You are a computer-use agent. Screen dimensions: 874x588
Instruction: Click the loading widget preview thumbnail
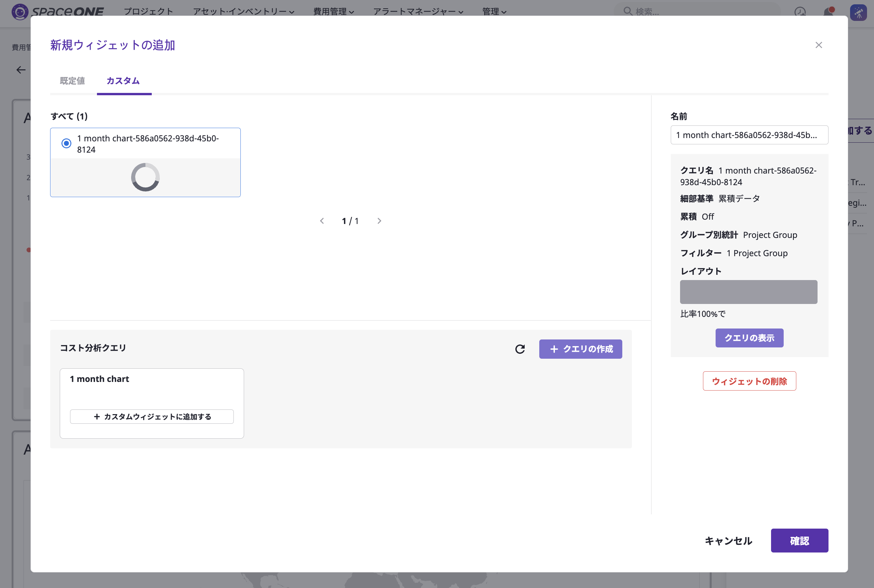pos(145,177)
